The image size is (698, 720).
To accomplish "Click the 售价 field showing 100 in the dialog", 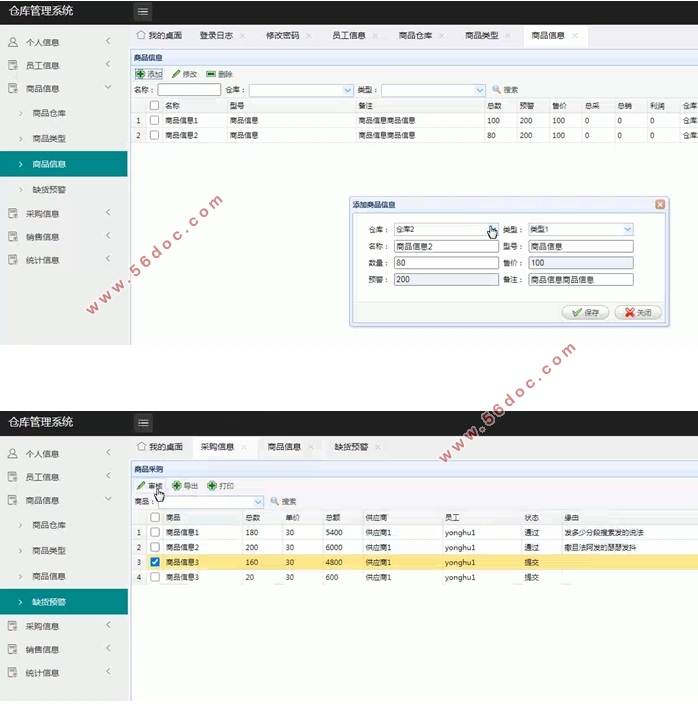I will 581,263.
